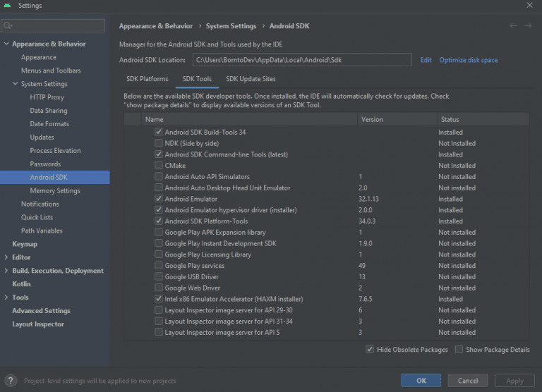Click the search magnifier icon in the sidebar
The height and width of the screenshot is (392, 542).
(8, 26)
